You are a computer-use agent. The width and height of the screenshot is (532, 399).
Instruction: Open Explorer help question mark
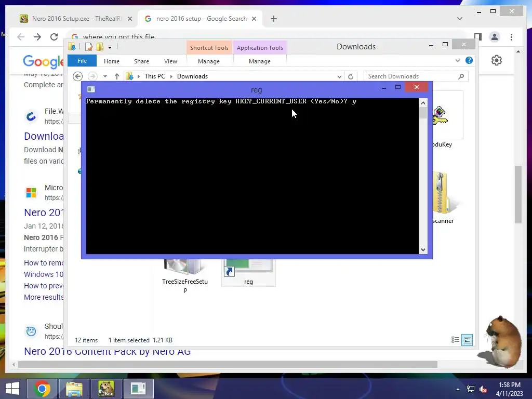click(469, 60)
